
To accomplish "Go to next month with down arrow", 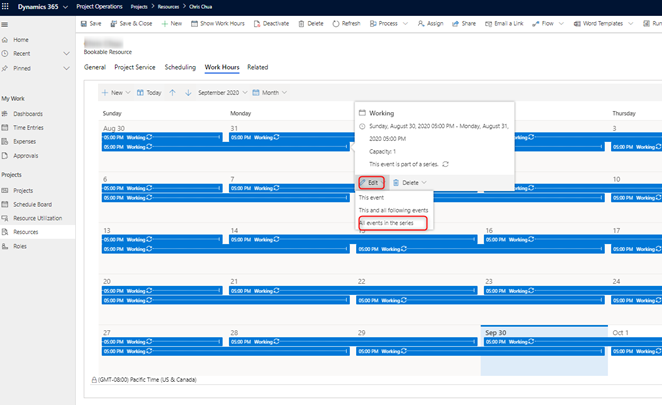I will 187,92.
